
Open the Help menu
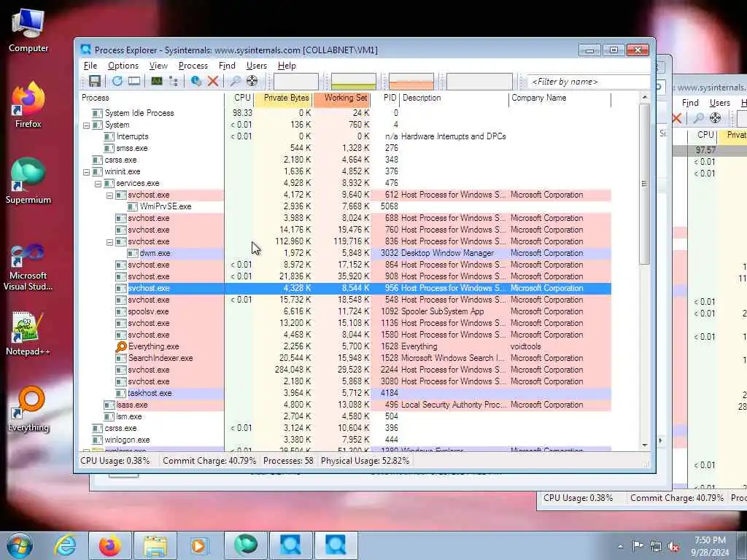[287, 66]
